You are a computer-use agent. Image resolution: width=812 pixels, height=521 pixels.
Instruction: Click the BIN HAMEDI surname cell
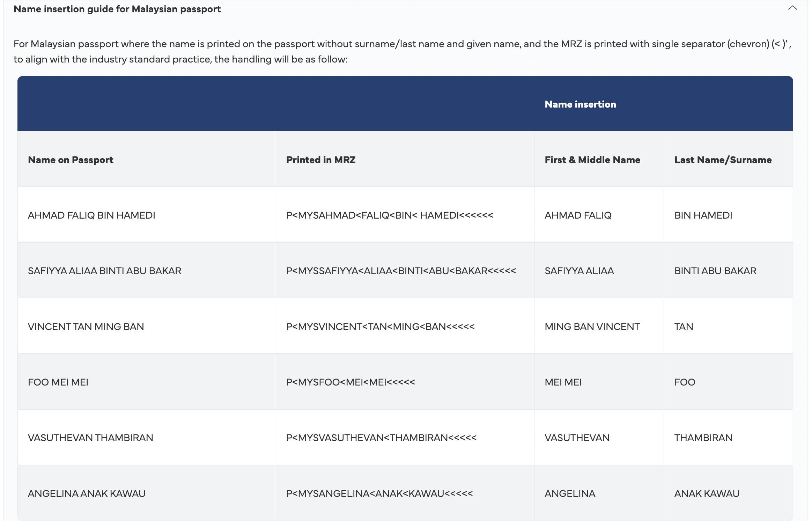click(x=703, y=215)
